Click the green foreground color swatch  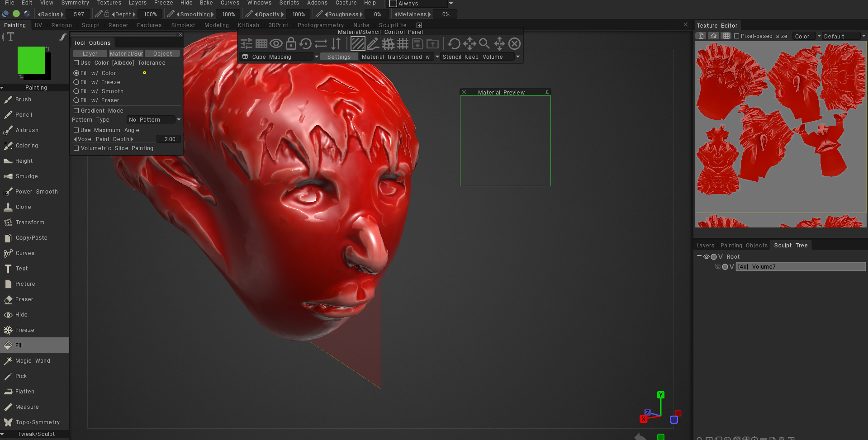(31, 61)
